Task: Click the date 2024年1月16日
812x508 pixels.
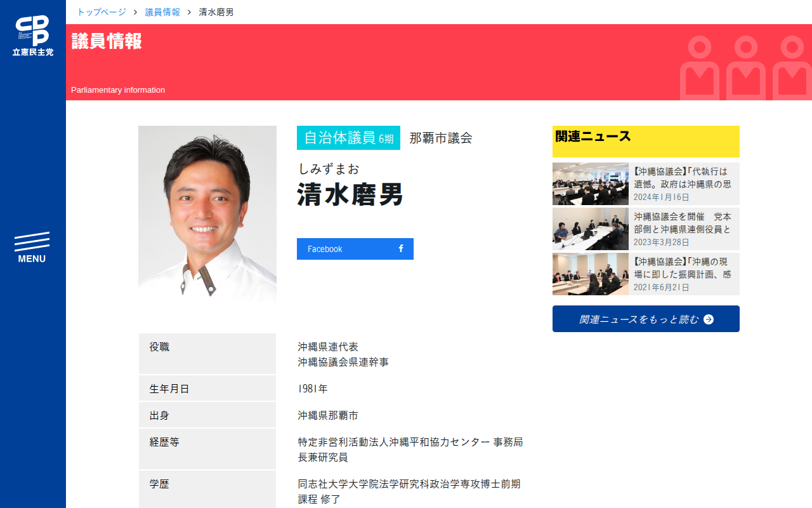Action: (x=661, y=197)
